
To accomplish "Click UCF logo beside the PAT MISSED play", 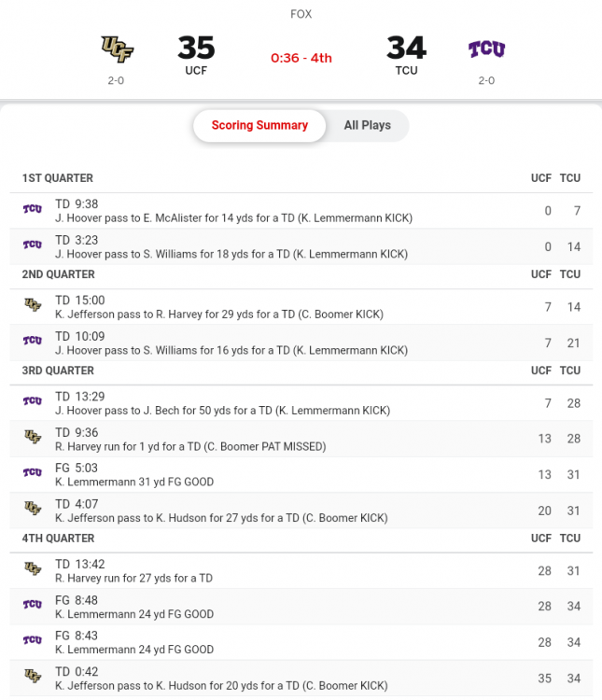I will coord(33,438).
